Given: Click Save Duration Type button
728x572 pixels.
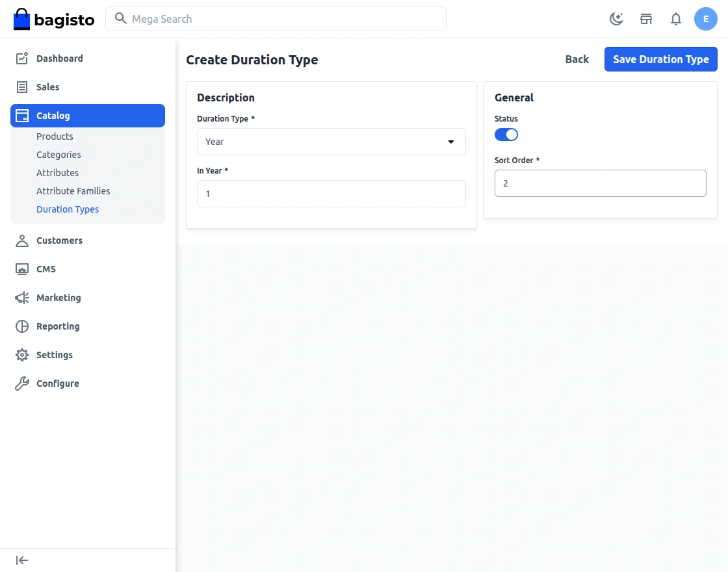Looking at the screenshot, I should coord(660,59).
